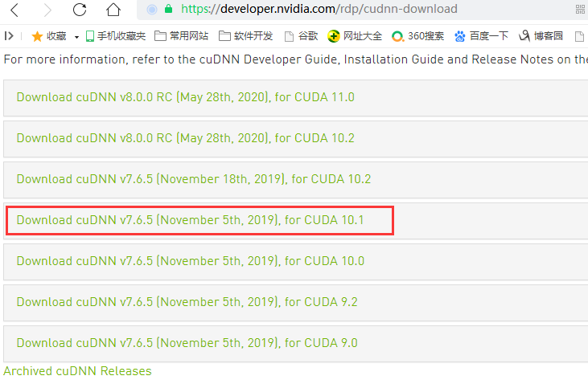Expand cuDNN v8.0.0 RC for CUDA 10.2

pyautogui.click(x=295, y=139)
